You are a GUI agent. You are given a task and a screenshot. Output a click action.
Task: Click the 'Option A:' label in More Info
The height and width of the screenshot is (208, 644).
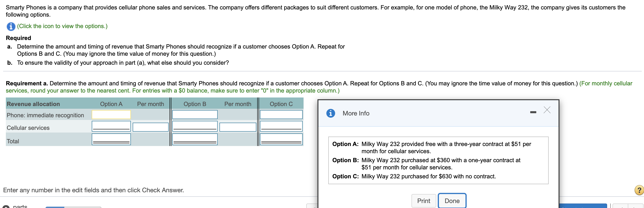(345, 144)
